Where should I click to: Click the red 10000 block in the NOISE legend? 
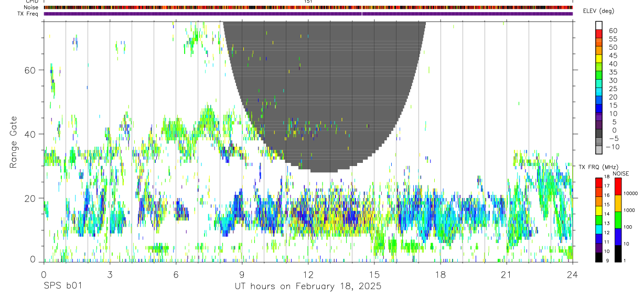(x=618, y=186)
